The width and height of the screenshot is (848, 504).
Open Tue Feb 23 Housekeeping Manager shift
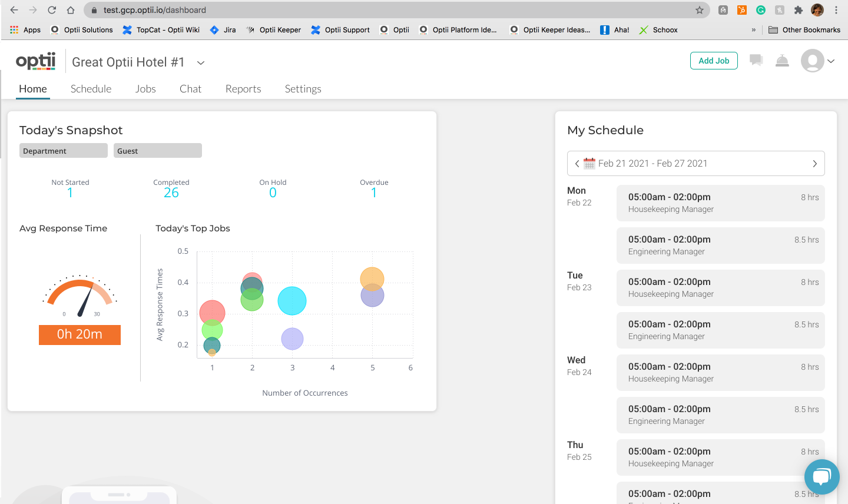point(721,288)
